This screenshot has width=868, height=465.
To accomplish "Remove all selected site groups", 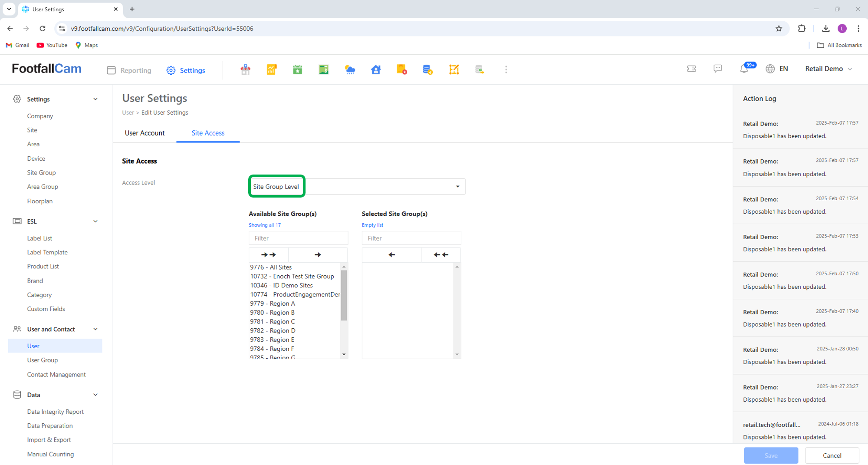I will (x=441, y=255).
